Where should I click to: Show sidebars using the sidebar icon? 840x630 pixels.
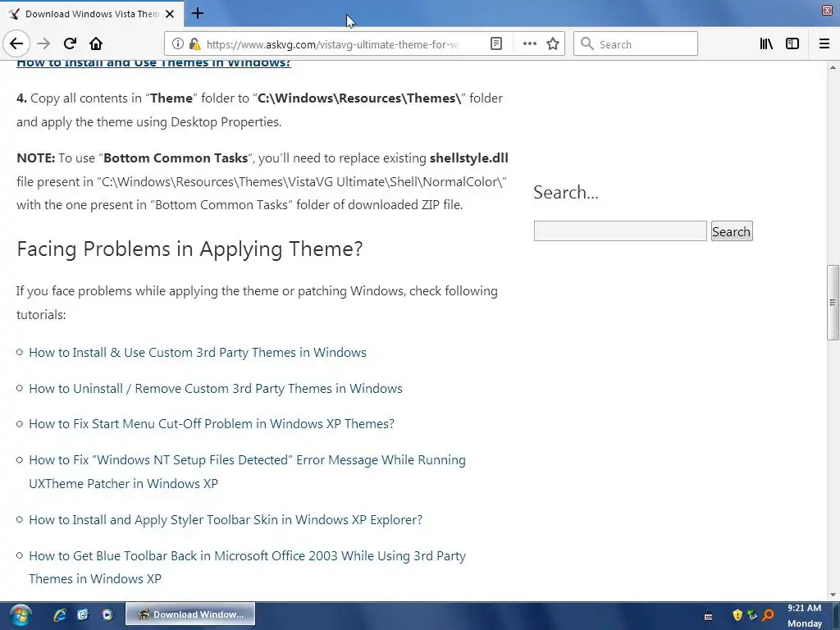[x=792, y=44]
